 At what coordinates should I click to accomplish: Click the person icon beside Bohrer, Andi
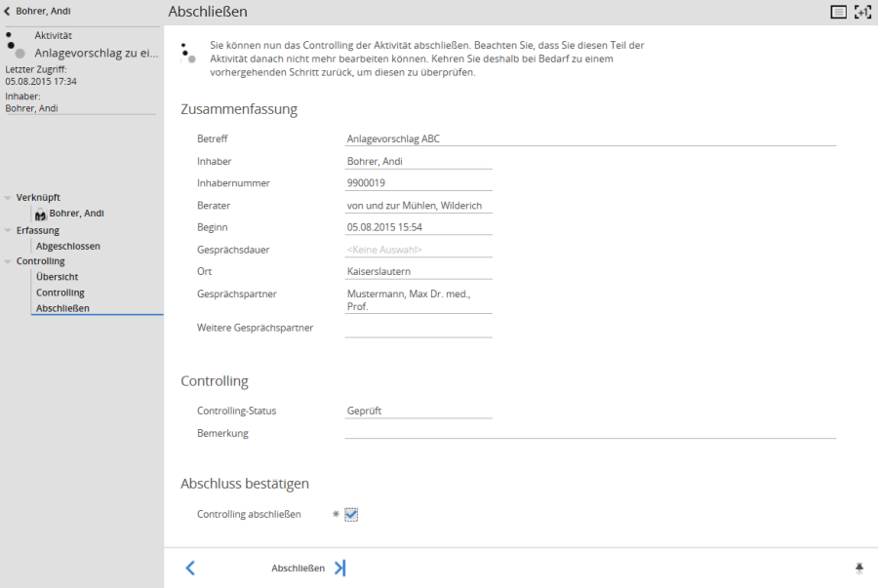[40, 214]
